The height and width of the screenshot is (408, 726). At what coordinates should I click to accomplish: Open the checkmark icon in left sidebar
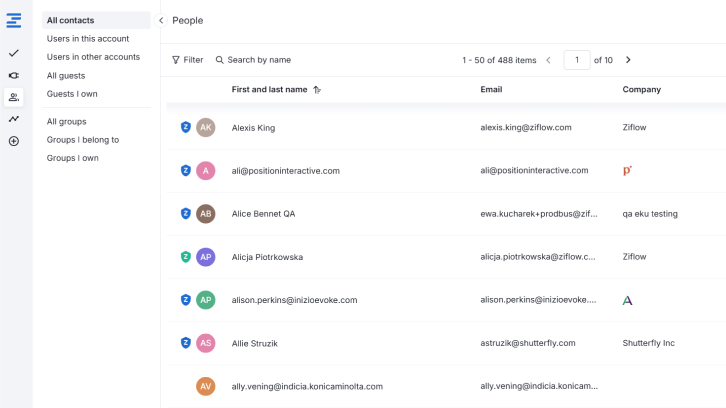14,53
